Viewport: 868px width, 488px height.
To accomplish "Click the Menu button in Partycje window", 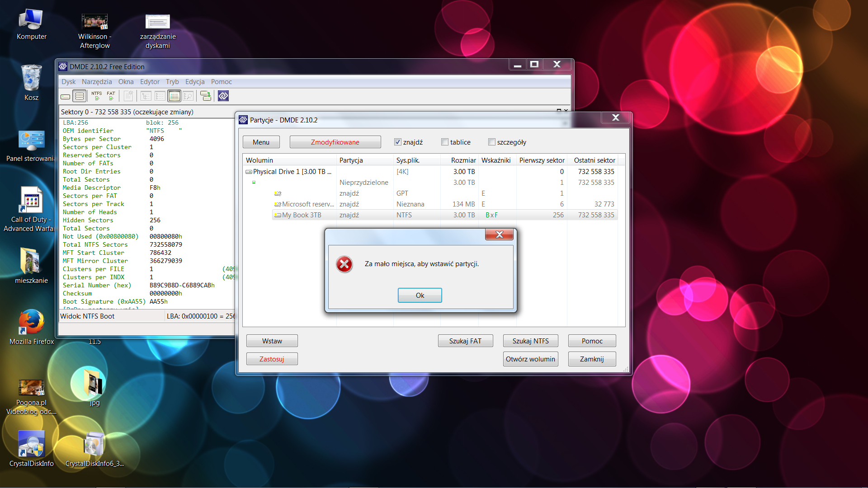I will 261,142.
